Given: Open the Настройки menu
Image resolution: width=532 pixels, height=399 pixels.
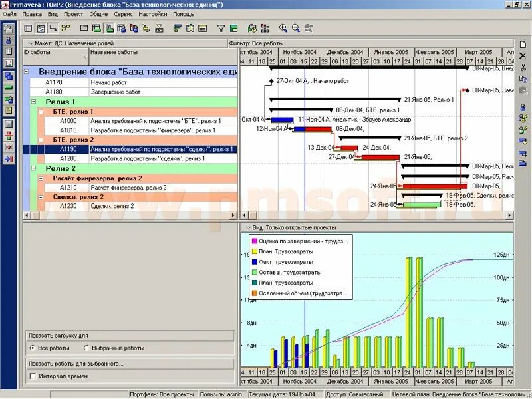Looking at the screenshot, I should pyautogui.click(x=153, y=14).
